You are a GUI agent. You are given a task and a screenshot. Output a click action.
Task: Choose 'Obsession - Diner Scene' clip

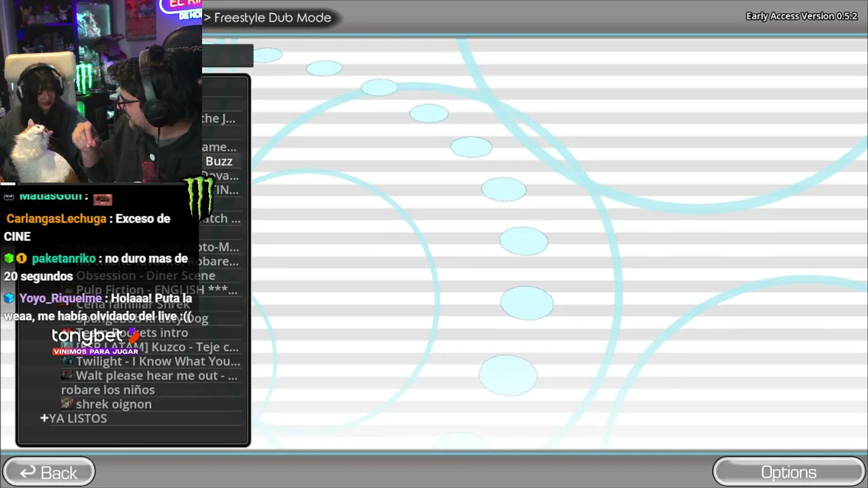pyautogui.click(x=146, y=276)
